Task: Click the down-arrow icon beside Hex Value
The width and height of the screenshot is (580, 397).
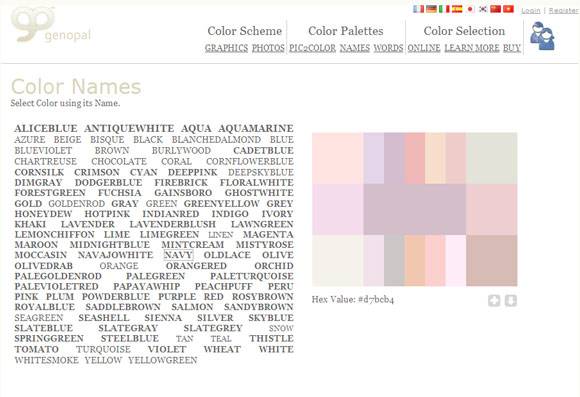Action: [x=510, y=300]
